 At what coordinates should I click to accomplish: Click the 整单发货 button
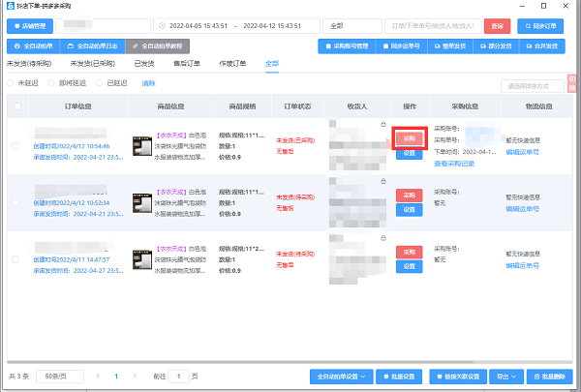coord(450,46)
